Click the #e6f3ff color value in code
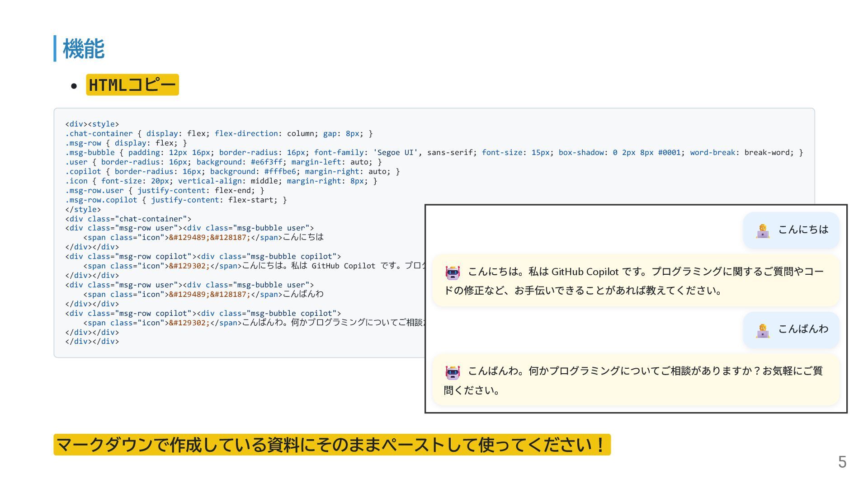Viewport: 868px width, 488px height. click(266, 162)
